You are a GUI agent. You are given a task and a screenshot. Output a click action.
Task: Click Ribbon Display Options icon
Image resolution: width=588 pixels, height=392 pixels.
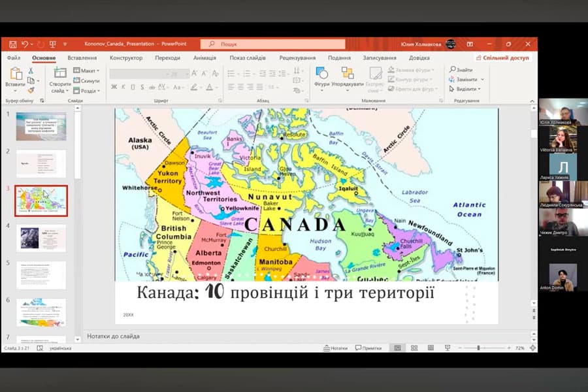[x=470, y=44]
